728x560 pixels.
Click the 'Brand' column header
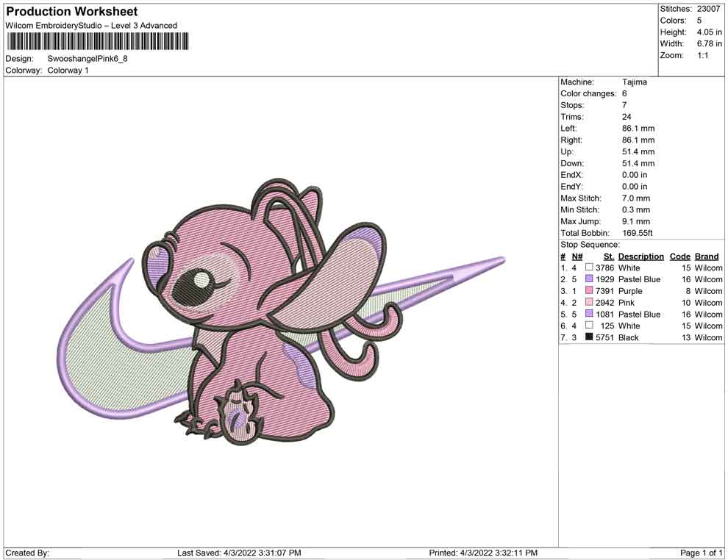pyautogui.click(x=707, y=256)
